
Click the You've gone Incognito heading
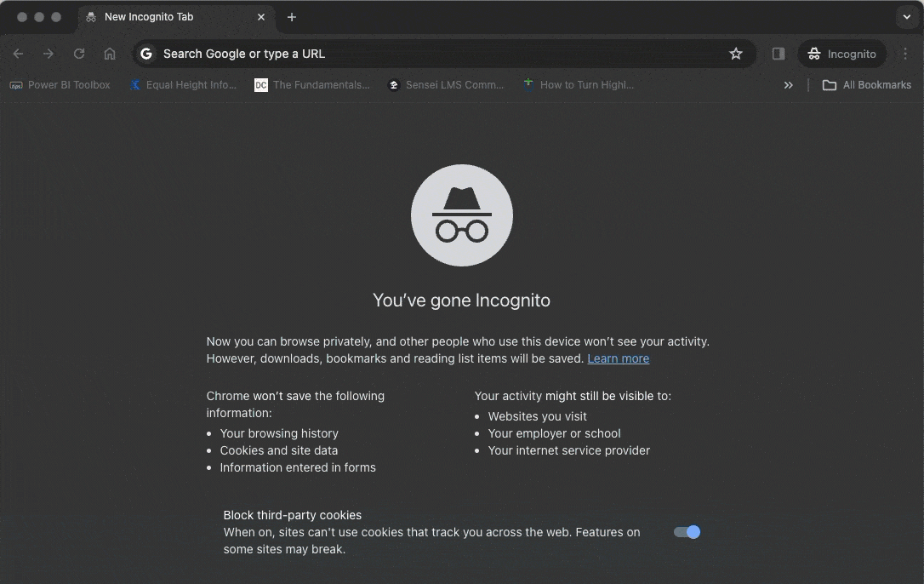point(461,301)
